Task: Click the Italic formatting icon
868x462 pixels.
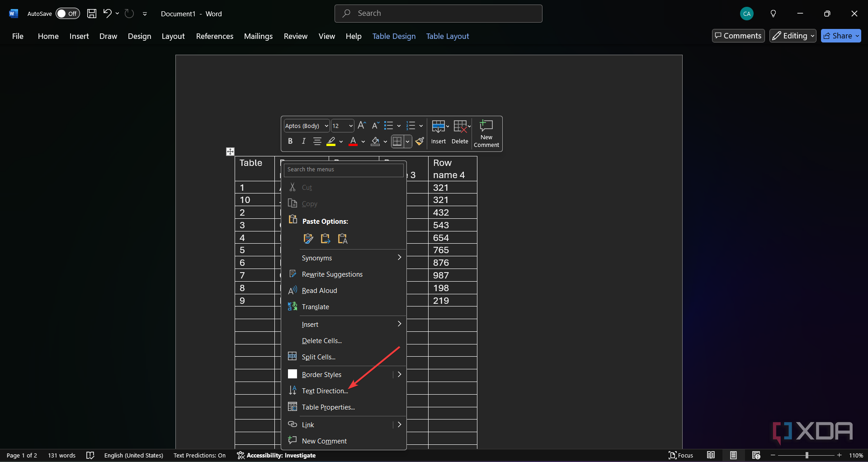Action: click(x=304, y=141)
